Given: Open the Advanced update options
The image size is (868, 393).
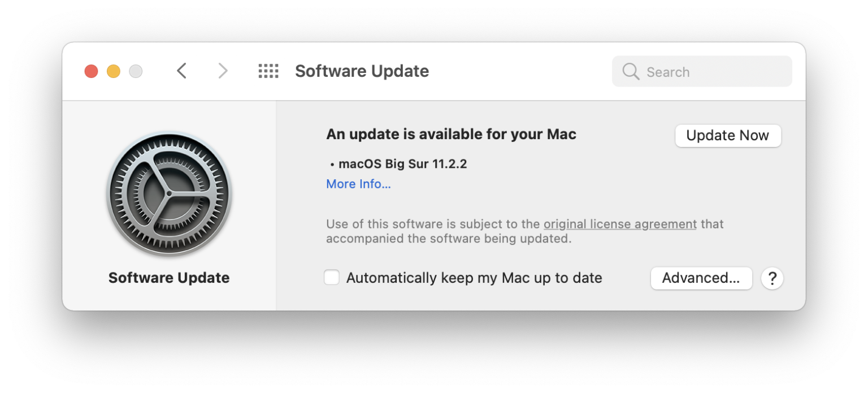Looking at the screenshot, I should 701,278.
